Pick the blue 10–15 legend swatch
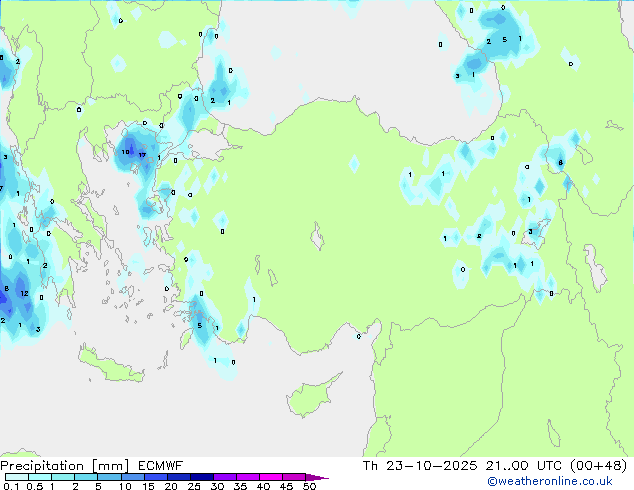The height and width of the screenshot is (490, 634). [133, 477]
